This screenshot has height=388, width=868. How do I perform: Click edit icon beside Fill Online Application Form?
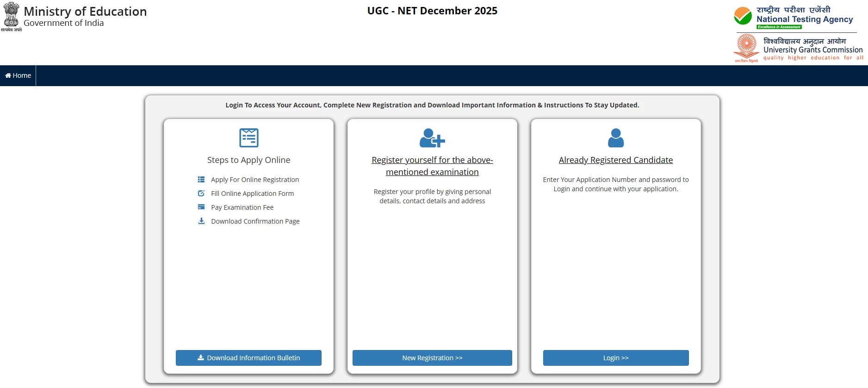coord(201,193)
